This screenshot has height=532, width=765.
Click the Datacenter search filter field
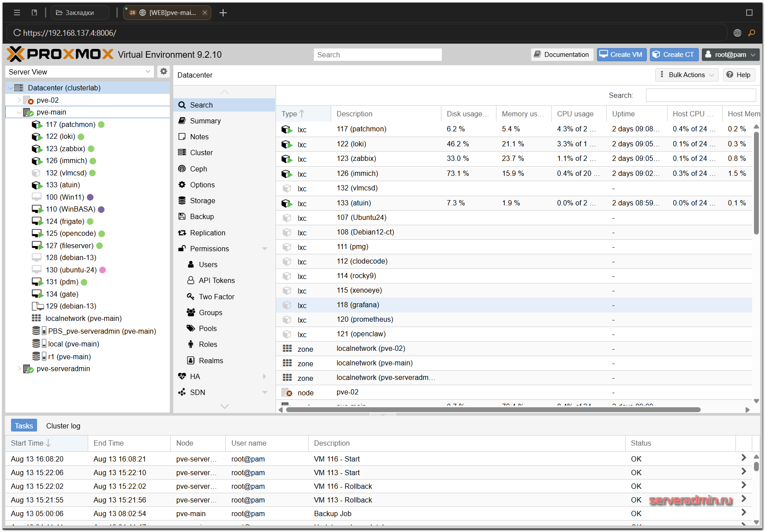[x=701, y=95]
